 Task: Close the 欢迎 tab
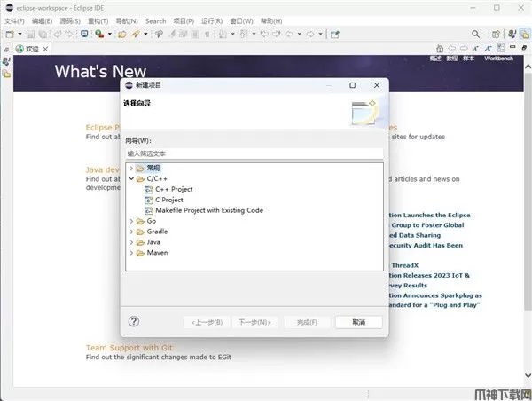[x=45, y=49]
